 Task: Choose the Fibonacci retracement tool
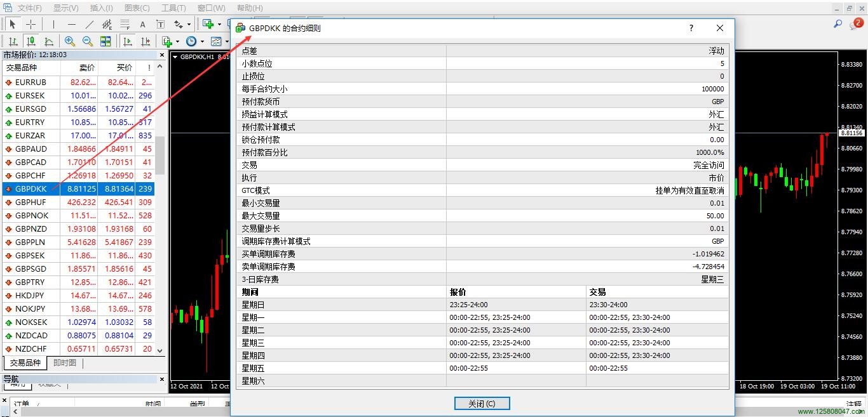(x=125, y=24)
